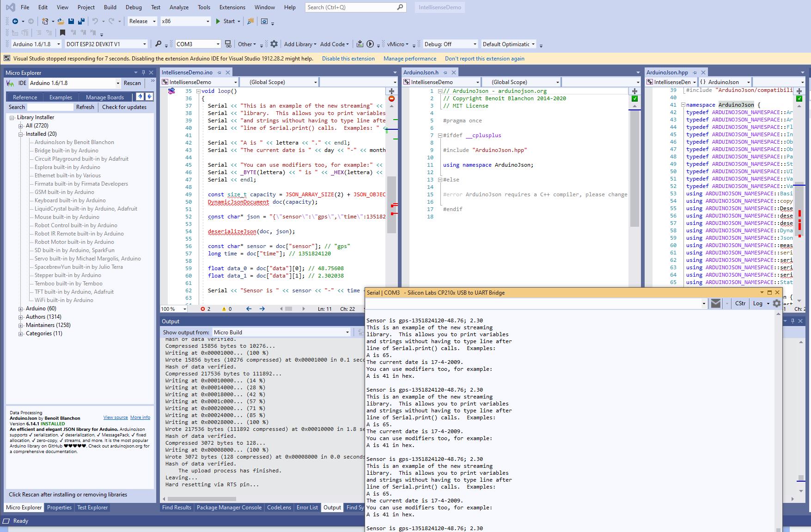Toggle CStr option in Serial window

pyautogui.click(x=740, y=303)
